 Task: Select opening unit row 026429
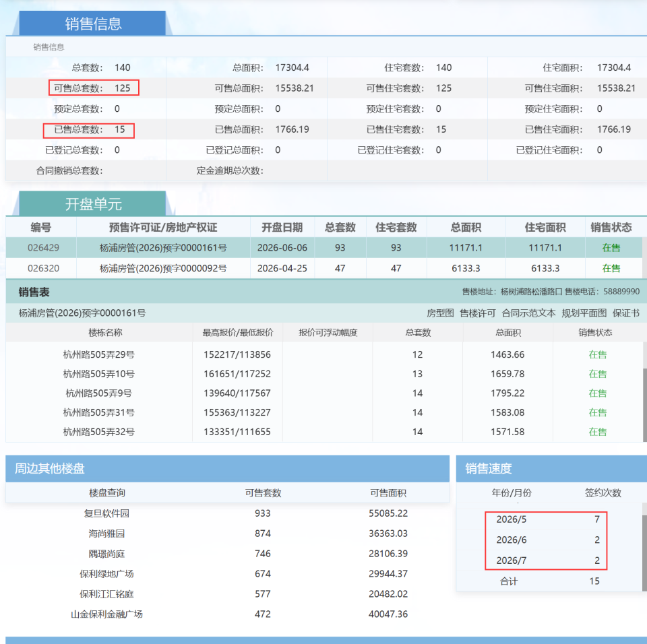click(x=324, y=247)
